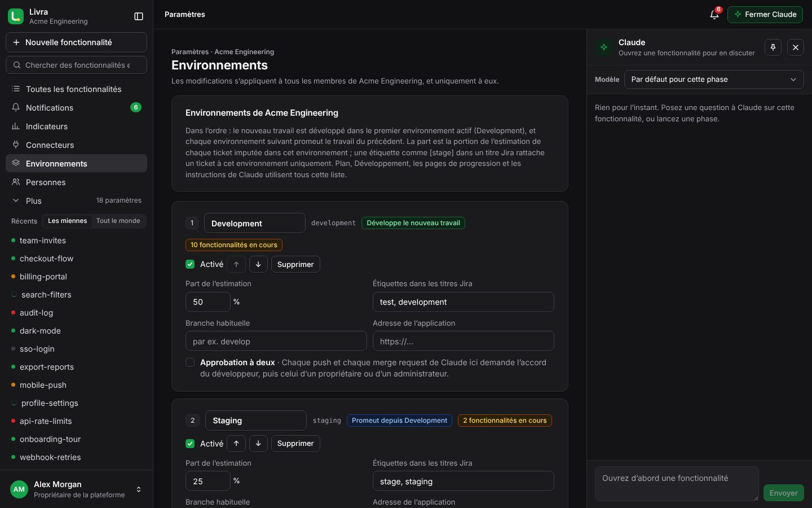Click the Envoyer button in Claude panel
This screenshot has width=812, height=508.
click(784, 493)
